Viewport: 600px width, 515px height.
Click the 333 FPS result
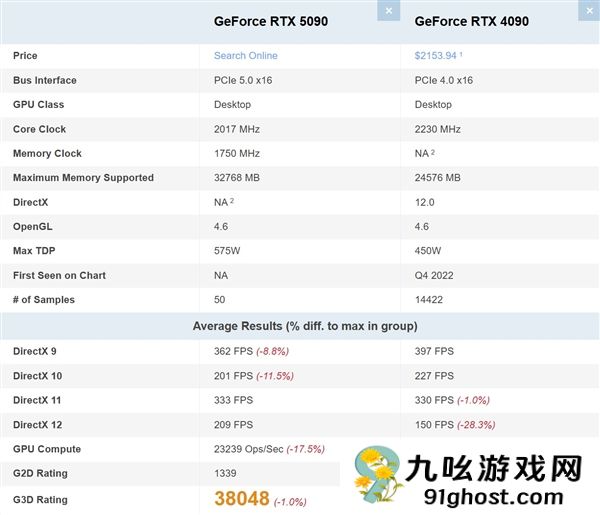pos(233,400)
